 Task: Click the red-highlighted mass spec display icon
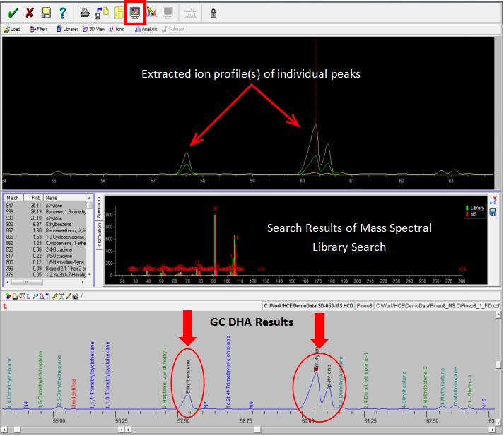134,12
